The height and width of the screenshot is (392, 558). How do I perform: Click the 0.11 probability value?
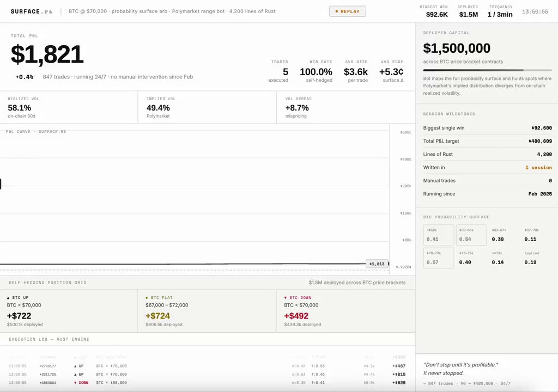(x=530, y=240)
